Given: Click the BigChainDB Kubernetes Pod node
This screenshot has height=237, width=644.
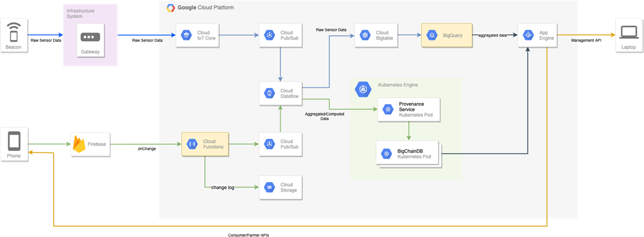Looking at the screenshot, I should click(x=407, y=154).
